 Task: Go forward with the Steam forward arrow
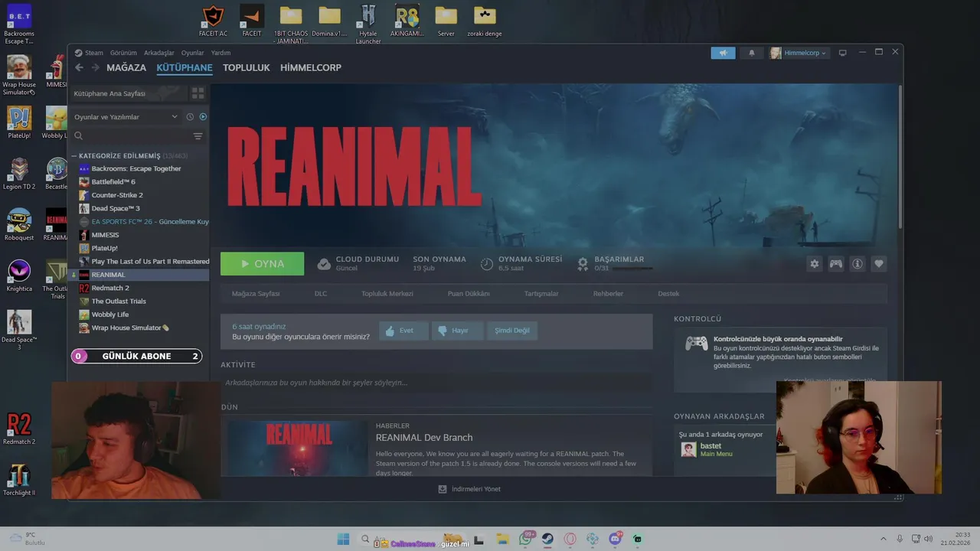click(96, 67)
